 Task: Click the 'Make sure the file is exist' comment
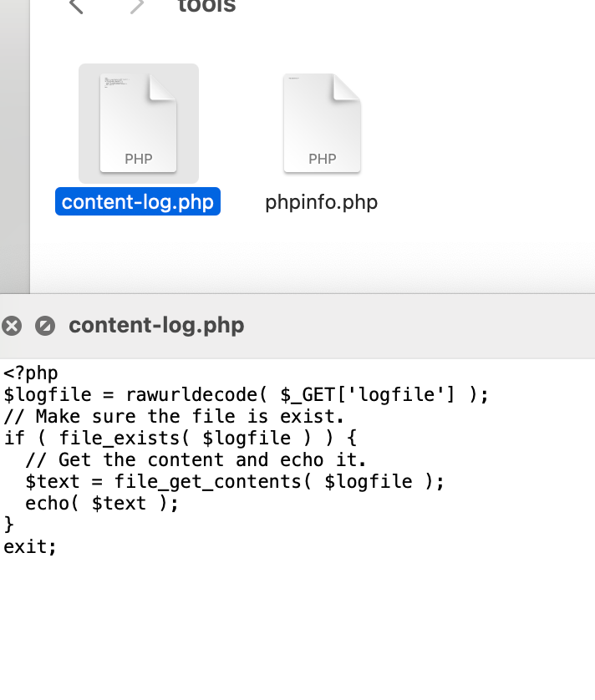click(x=174, y=417)
